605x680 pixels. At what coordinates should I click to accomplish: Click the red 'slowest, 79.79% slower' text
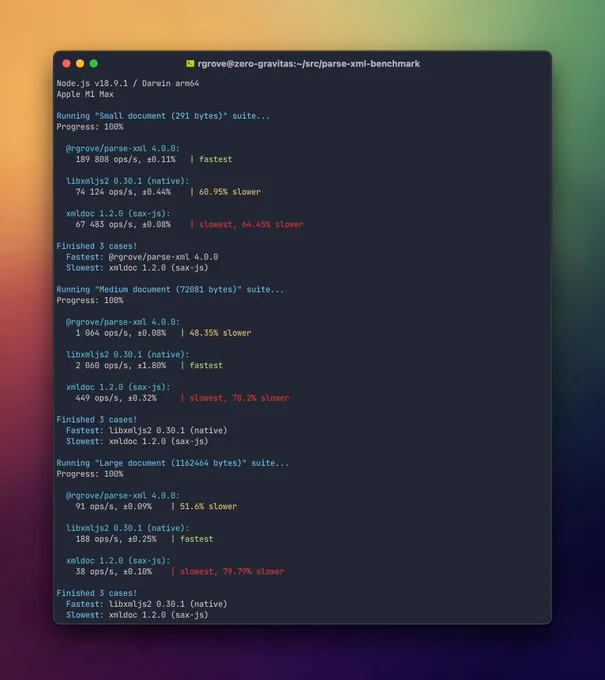click(232, 571)
